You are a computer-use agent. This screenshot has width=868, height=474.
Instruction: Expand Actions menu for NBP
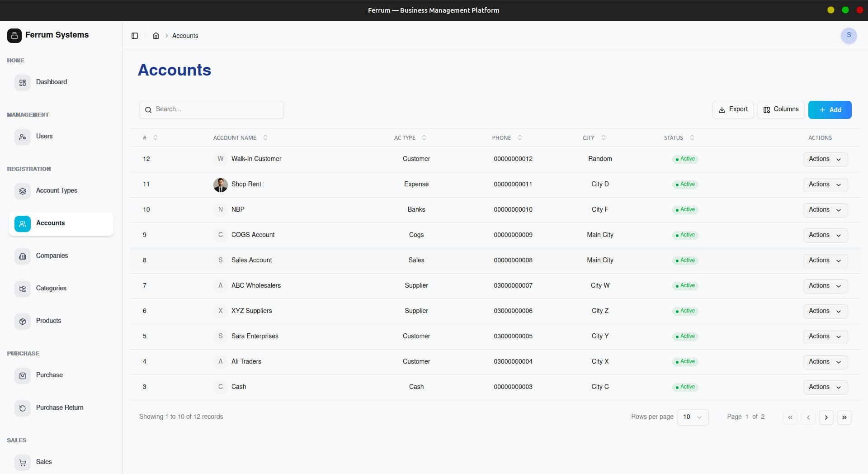(x=825, y=210)
